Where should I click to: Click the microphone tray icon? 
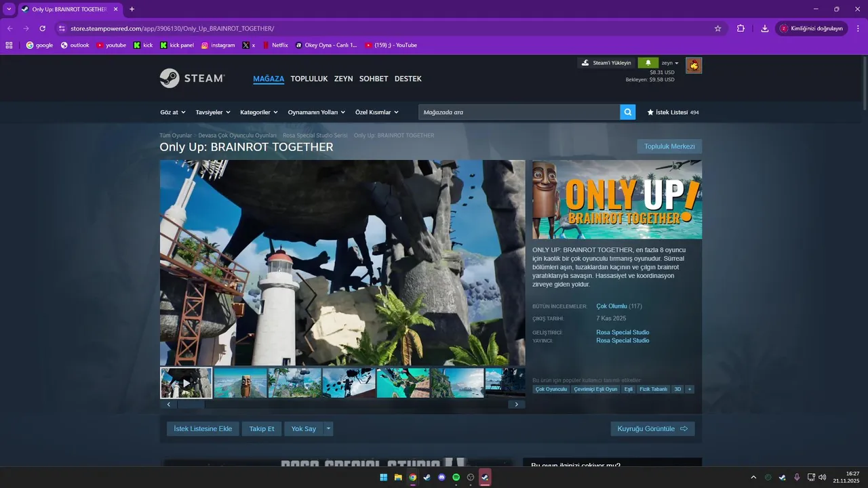[x=797, y=477]
